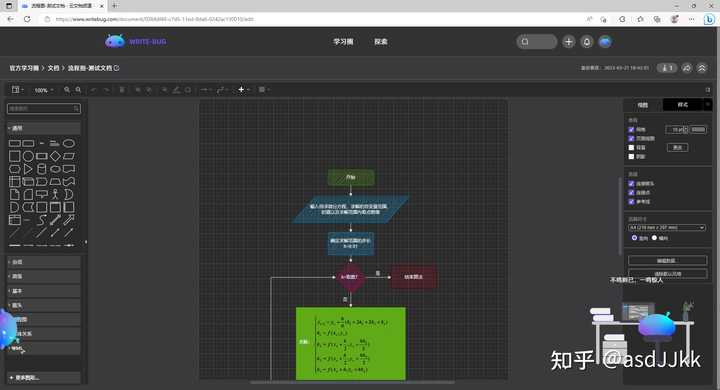Click the WRITE-BUG logo in the header
Screen dimensions: 720x390
tap(136, 41)
